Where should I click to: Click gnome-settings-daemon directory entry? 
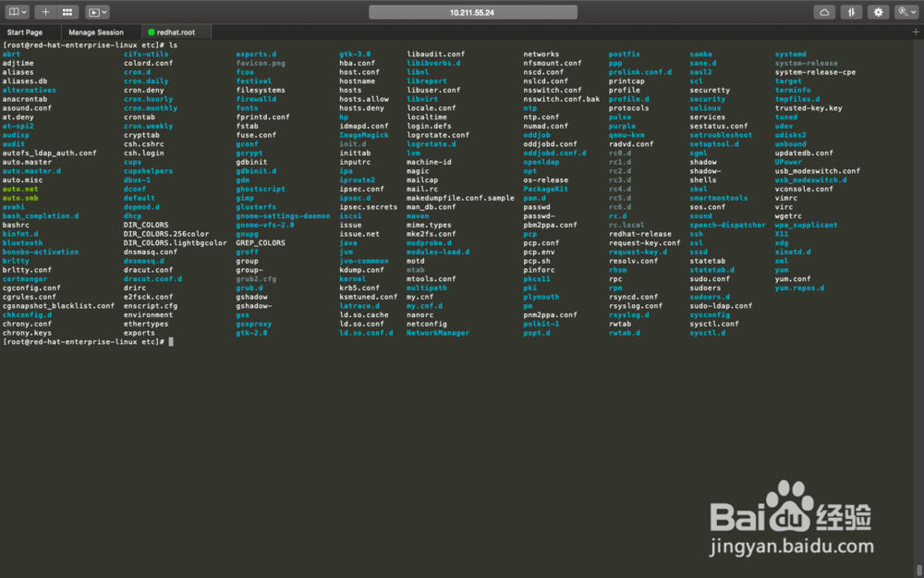(283, 215)
